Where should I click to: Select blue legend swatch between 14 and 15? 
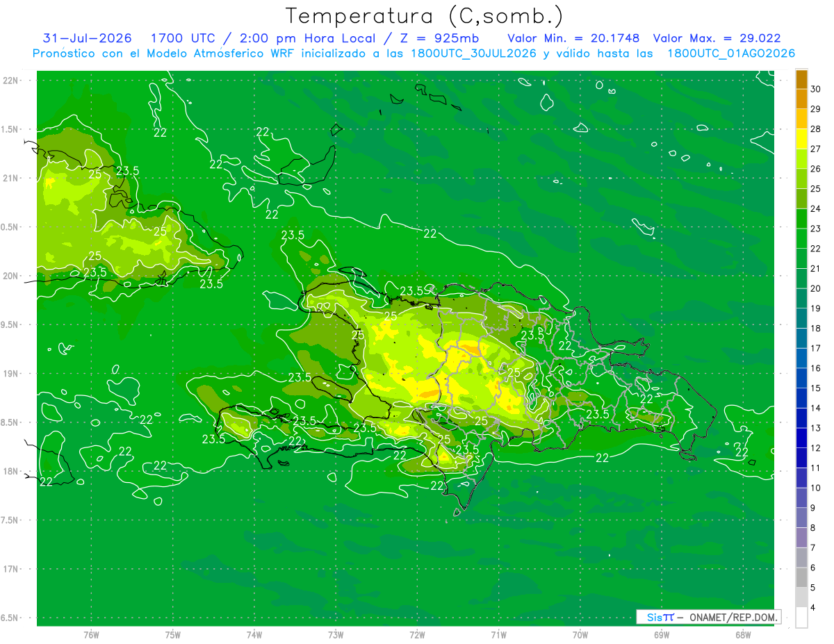click(801, 399)
